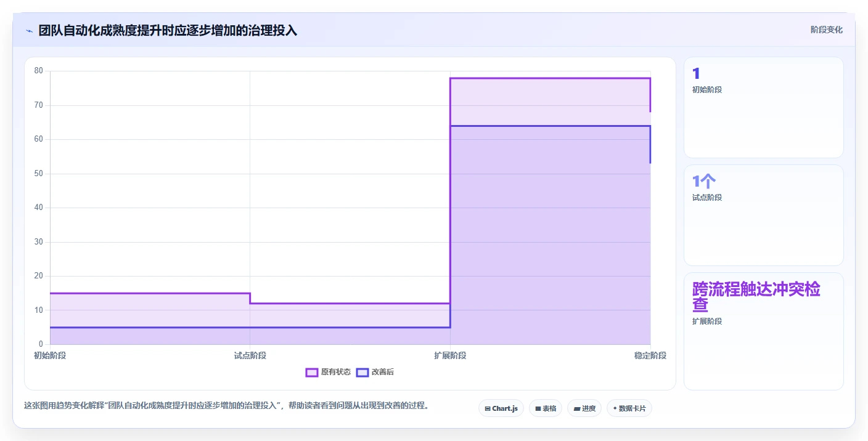The width and height of the screenshot is (868, 441).
Task: Click the Chart.js tag
Action: [501, 408]
